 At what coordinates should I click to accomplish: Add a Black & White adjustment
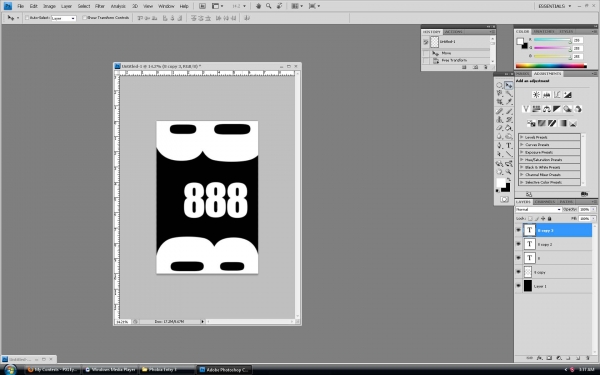pyautogui.click(x=557, y=109)
